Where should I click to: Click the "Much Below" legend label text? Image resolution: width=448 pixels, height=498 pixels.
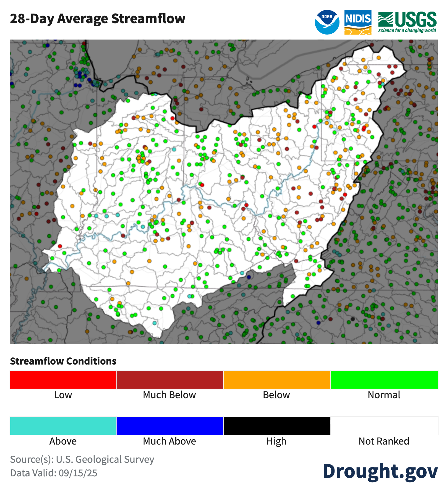169,395
